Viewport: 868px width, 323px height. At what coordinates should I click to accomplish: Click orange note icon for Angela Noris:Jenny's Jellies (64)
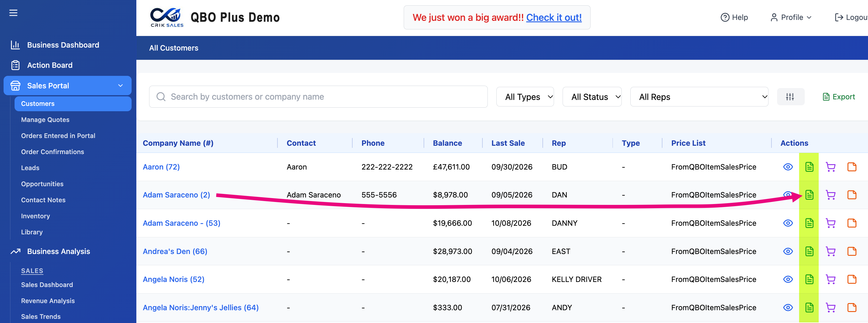pyautogui.click(x=852, y=308)
